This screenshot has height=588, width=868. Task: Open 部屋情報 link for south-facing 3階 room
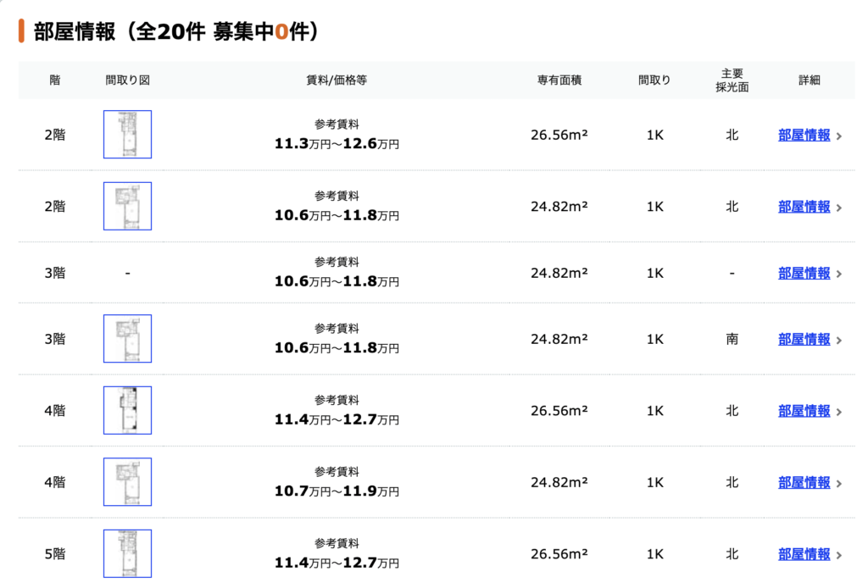pyautogui.click(x=804, y=339)
